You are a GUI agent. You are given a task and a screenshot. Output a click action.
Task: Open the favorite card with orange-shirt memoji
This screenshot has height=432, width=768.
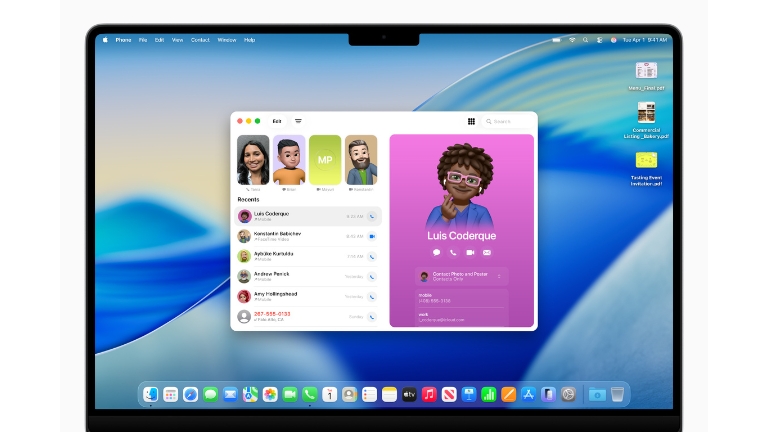[x=289, y=160]
